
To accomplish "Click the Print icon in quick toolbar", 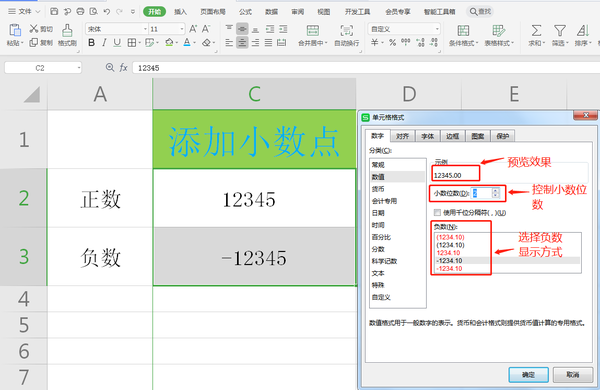I will (x=80, y=11).
